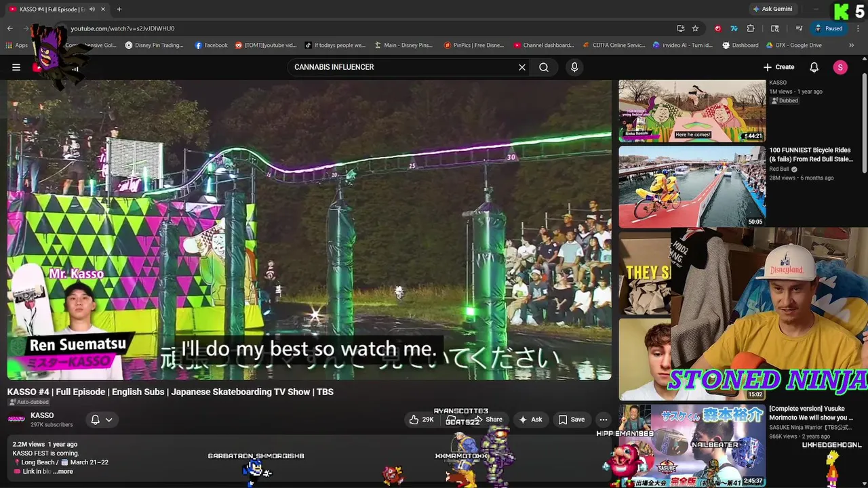The height and width of the screenshot is (488, 868).
Task: Expand subscription notification bell dropdown
Action: 102,420
